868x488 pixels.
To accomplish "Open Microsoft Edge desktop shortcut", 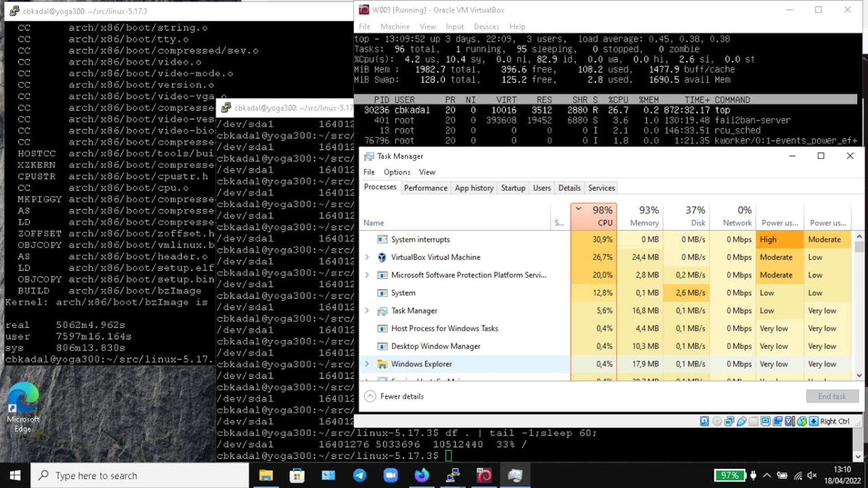I will pyautogui.click(x=23, y=408).
